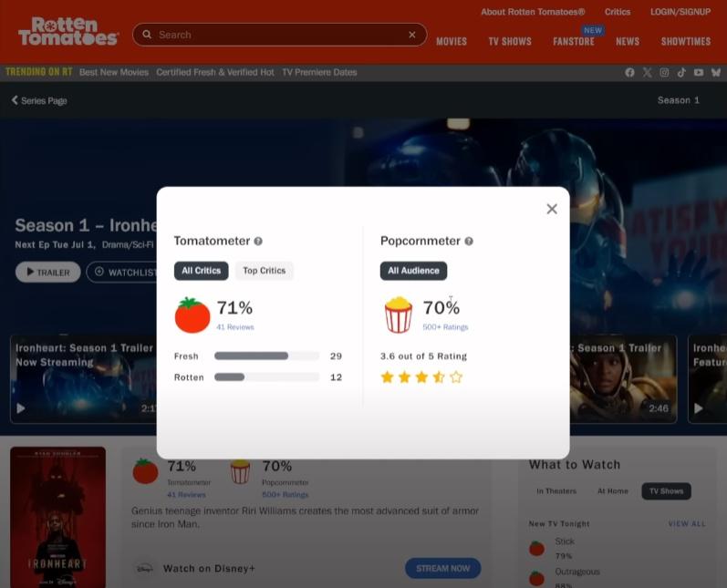727x588 pixels.
Task: Click the 41 Reviews link in the dialog
Action: point(235,327)
